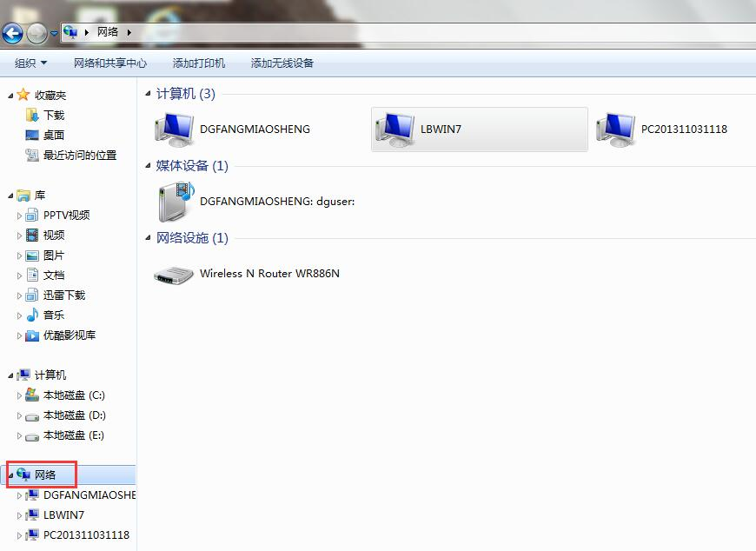Select the LBWIN7 computer in main pane
Viewport: 756px width, 551px height.
(x=480, y=129)
